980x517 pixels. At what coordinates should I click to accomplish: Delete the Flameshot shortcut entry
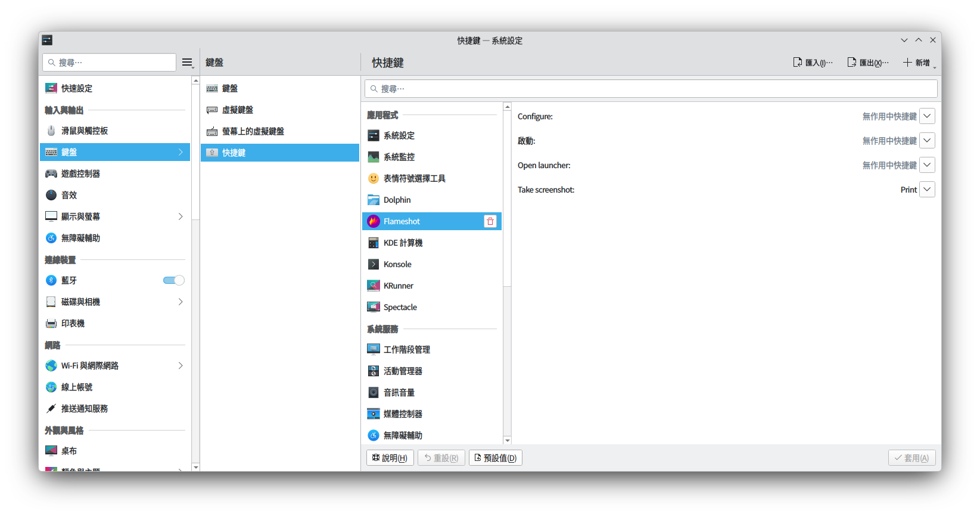[x=490, y=221]
